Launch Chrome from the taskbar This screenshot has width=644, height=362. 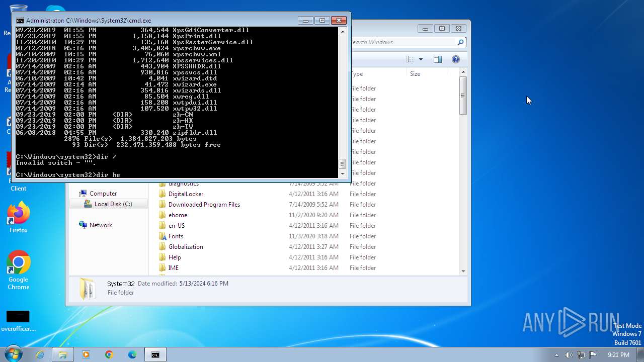[x=109, y=354]
